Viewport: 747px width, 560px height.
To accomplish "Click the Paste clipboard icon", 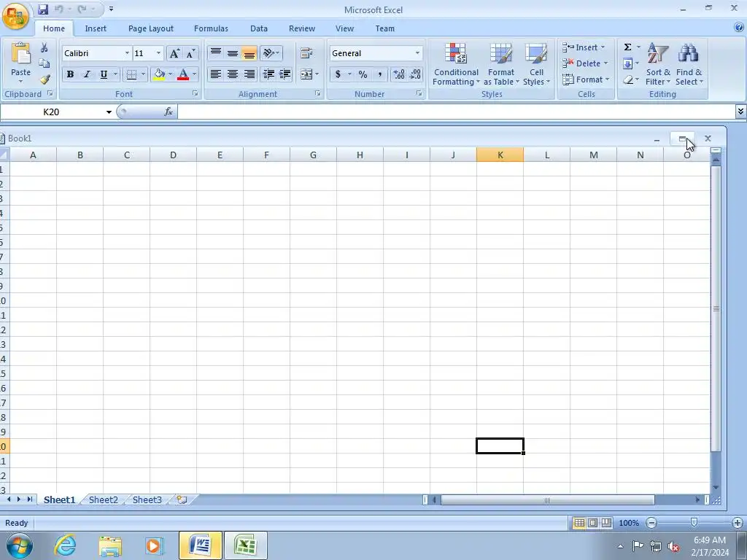I will (x=20, y=54).
